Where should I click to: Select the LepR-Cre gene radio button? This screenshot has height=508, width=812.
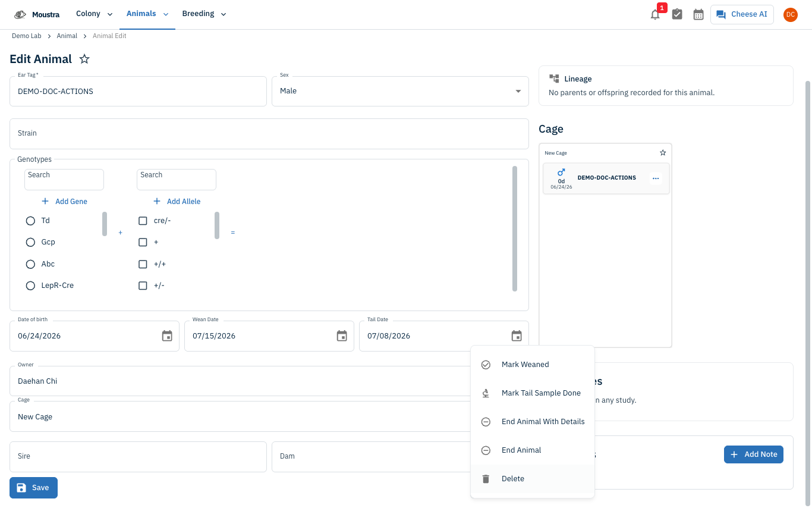pyautogui.click(x=30, y=286)
